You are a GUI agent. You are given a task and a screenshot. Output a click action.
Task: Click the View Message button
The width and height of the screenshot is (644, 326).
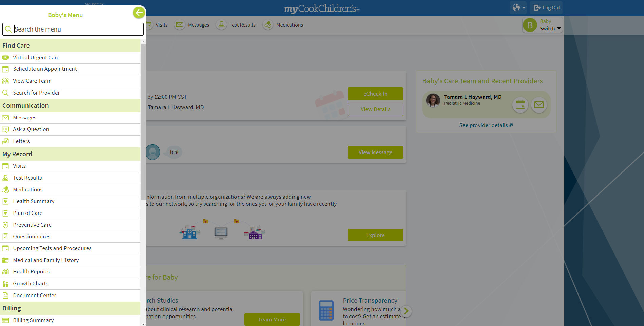(x=375, y=152)
